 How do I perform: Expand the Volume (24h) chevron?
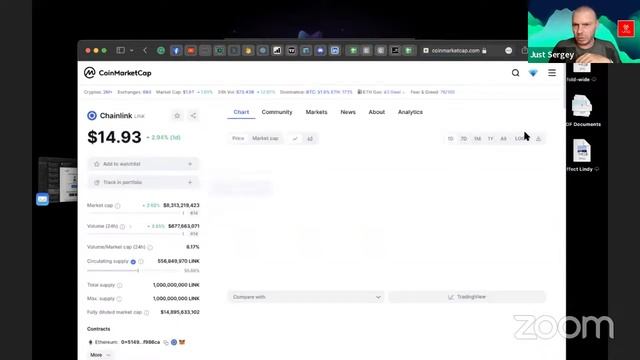pos(130,227)
